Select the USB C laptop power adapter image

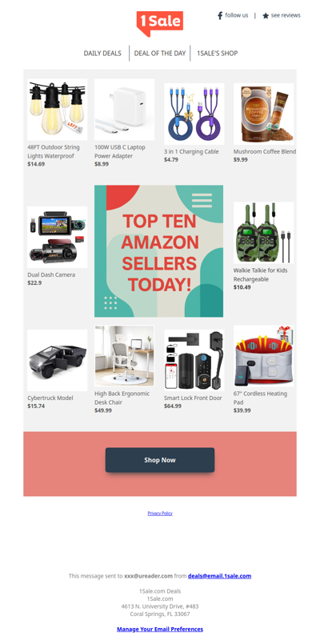[125, 110]
